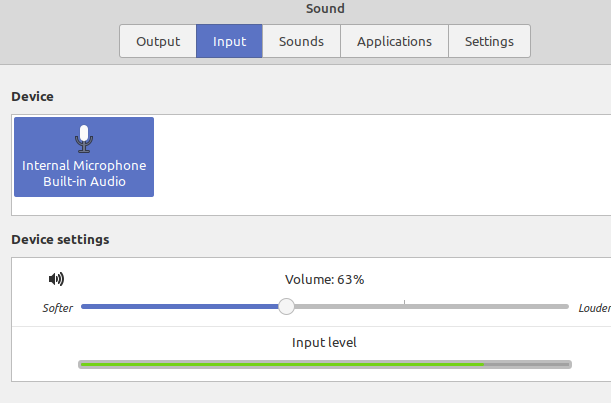Click the Sound window title
Viewport: 611px width, 403px height.
325,9
